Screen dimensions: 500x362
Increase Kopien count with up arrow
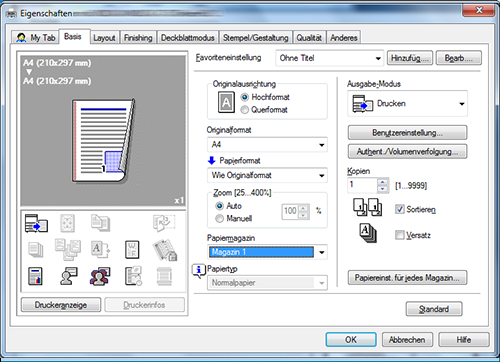click(383, 182)
